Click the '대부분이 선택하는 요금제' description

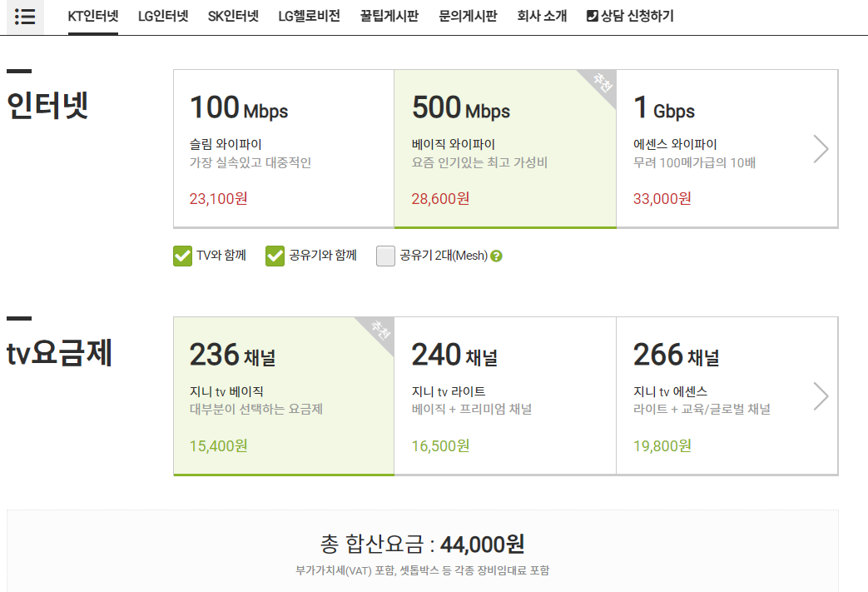(x=256, y=410)
